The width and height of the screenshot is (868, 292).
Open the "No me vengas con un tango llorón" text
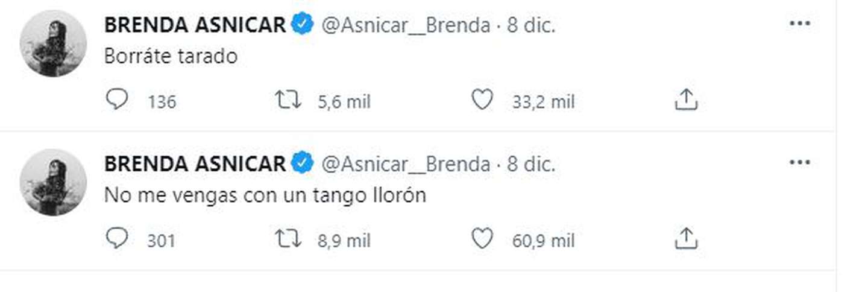point(265,195)
